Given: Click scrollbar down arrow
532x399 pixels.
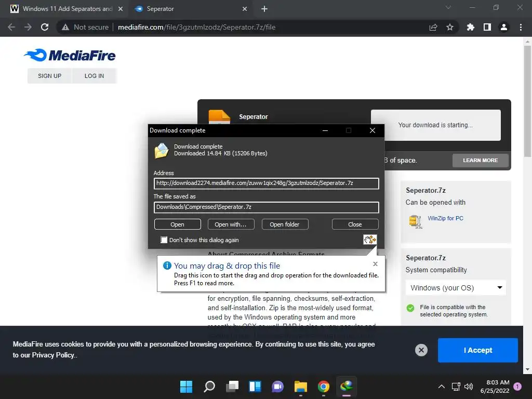Looking at the screenshot, I should click(x=527, y=369).
